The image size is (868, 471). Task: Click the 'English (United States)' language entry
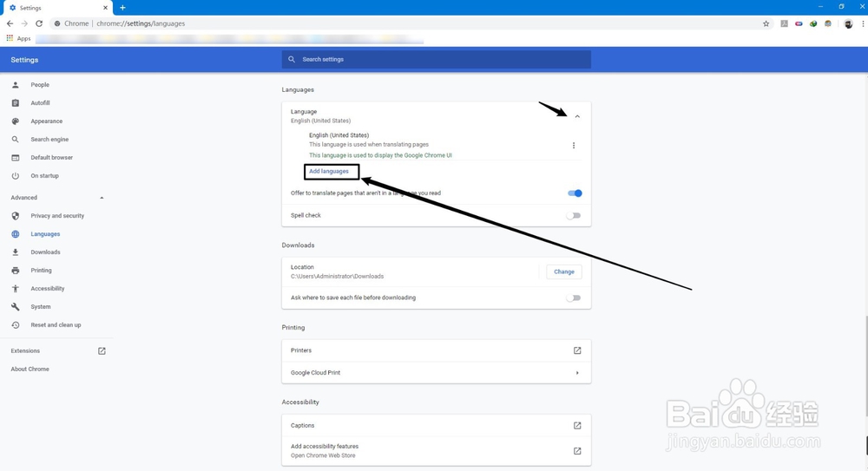tap(339, 135)
